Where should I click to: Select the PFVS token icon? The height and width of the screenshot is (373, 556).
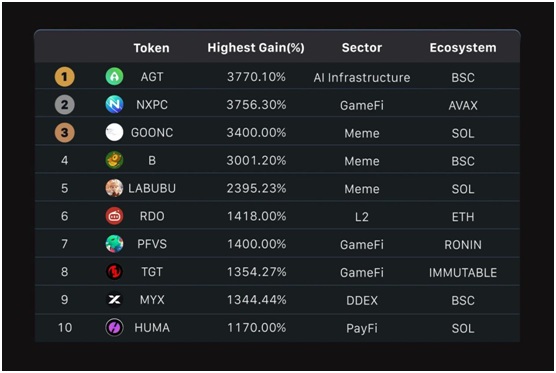pos(114,244)
